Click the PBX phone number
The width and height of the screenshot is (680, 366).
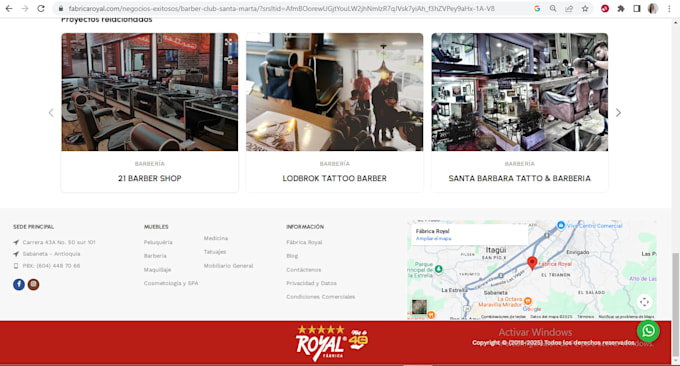pyautogui.click(x=51, y=266)
